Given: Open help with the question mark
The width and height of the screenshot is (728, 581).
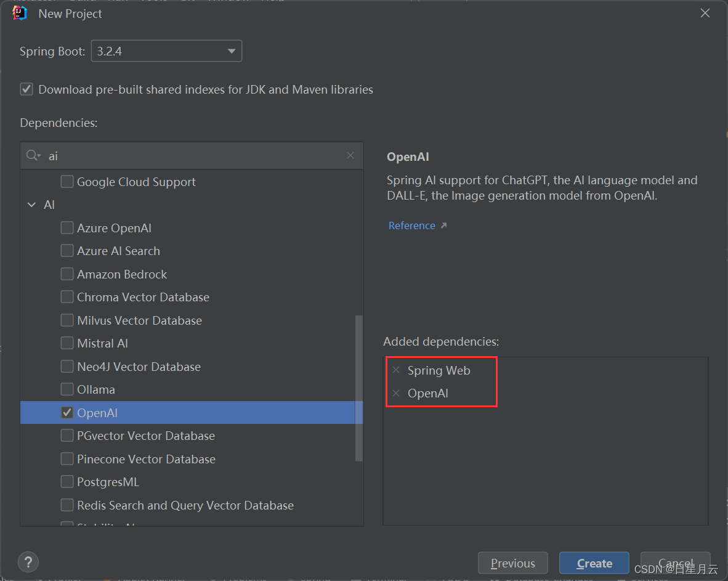Looking at the screenshot, I should (28, 563).
